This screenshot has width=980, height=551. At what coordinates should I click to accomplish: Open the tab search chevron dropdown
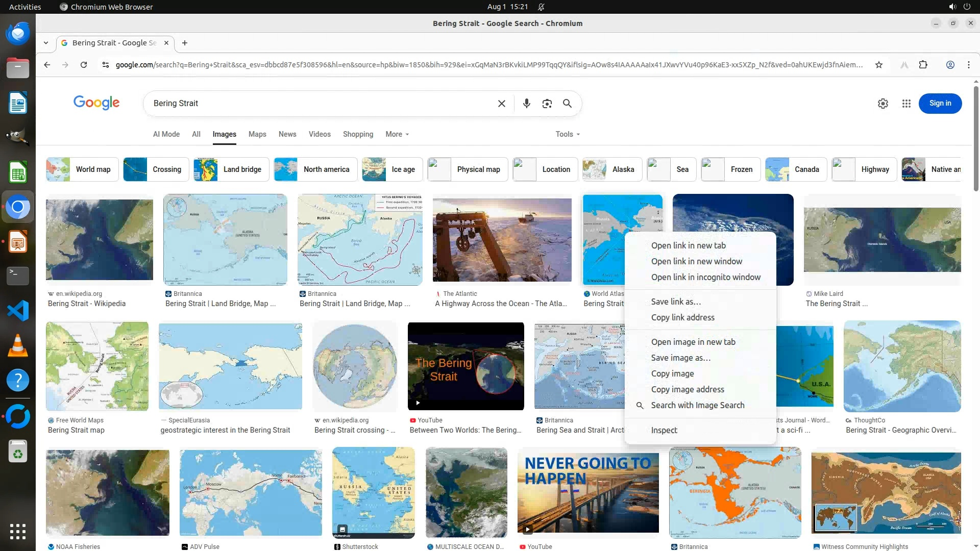click(46, 43)
